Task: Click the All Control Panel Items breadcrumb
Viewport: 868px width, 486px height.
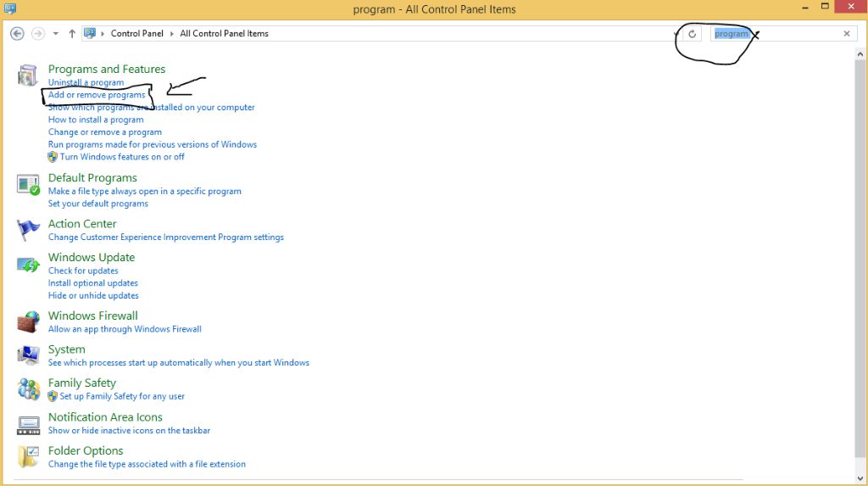Action: click(224, 33)
